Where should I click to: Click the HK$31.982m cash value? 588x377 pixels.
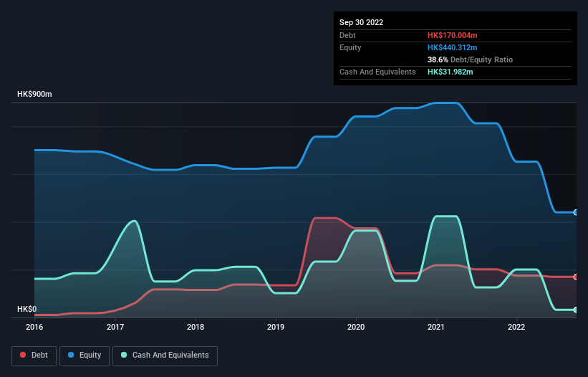pos(450,72)
